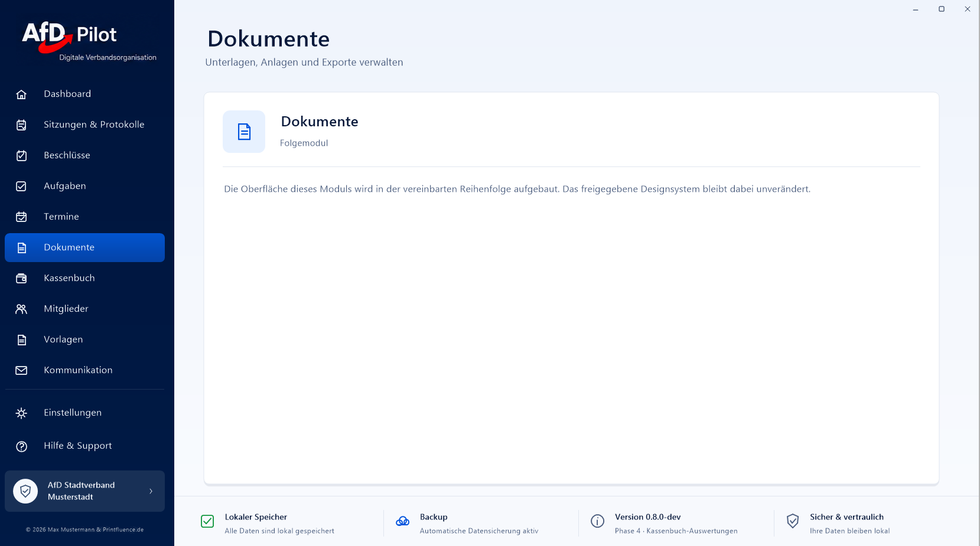Viewport: 980px width, 546px height.
Task: Click the shield avatar of AfD Stadtverband
Action: [25, 491]
